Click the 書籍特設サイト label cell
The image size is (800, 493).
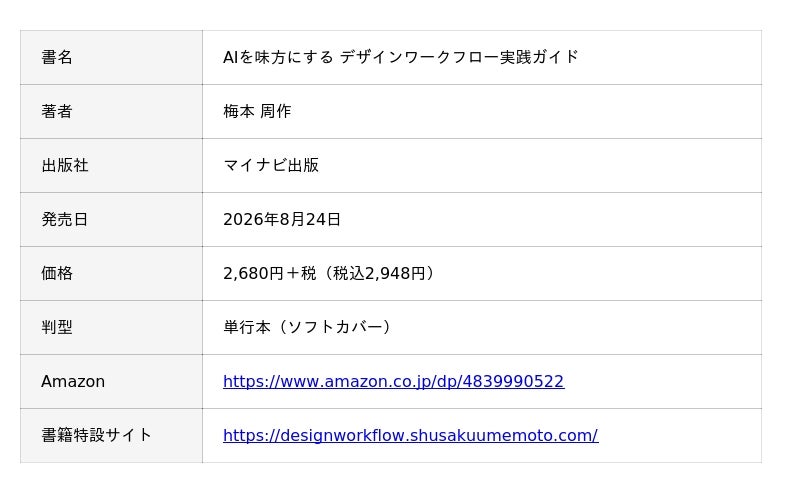point(111,436)
